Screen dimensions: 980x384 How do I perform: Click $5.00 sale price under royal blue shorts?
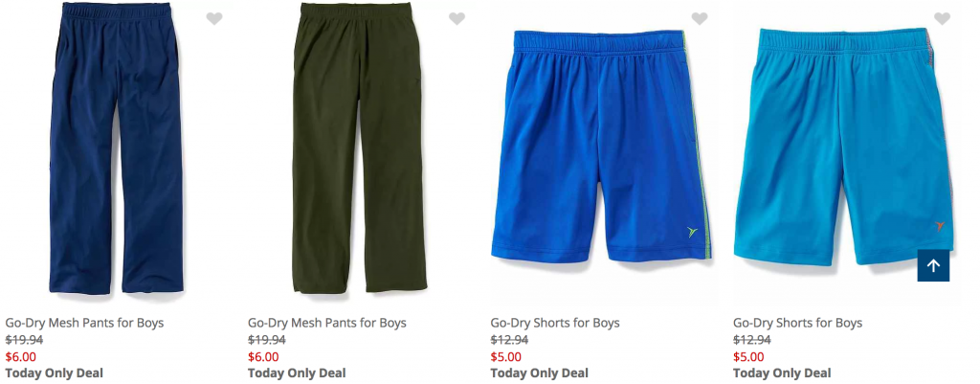click(506, 357)
